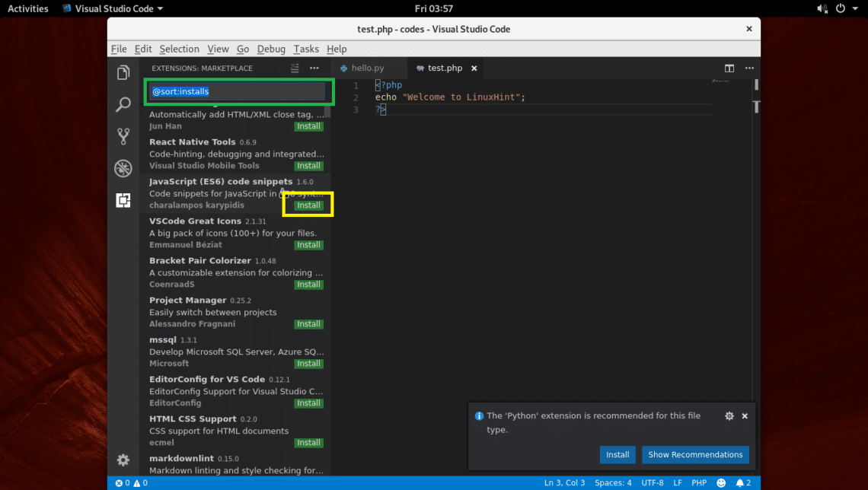Open the Source Control view
The image size is (868, 490).
click(123, 136)
